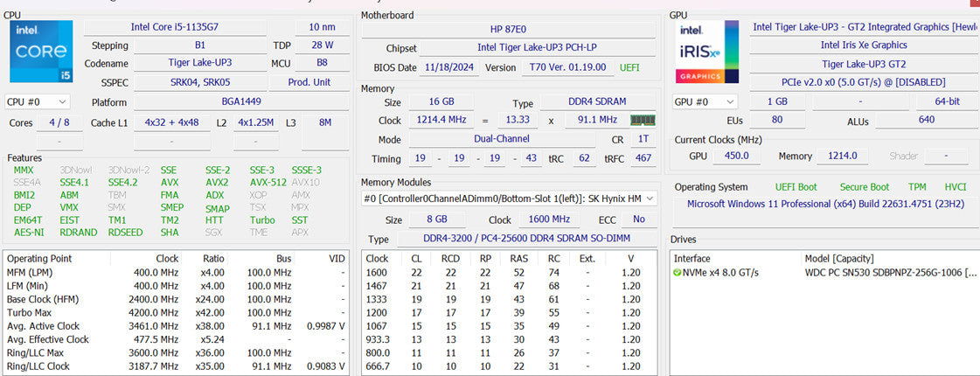
Task: Click the module Size 8 GB field
Action: (x=436, y=219)
